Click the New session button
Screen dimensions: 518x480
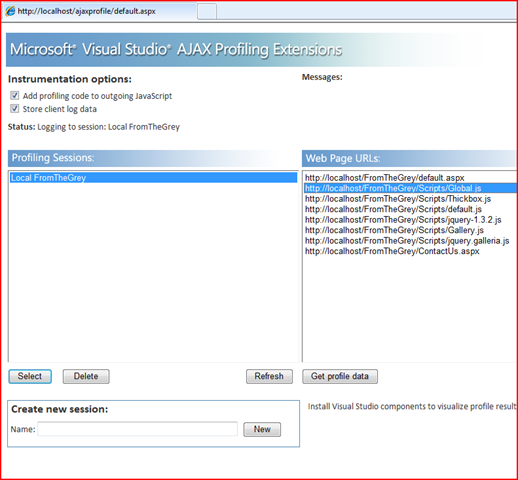pyautogui.click(x=262, y=429)
